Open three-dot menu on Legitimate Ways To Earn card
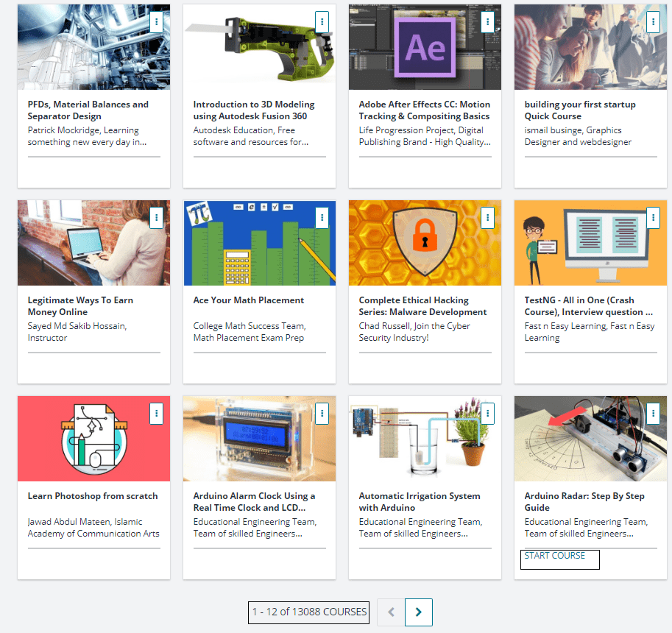Screen dimensions: 672x633 click(156, 217)
